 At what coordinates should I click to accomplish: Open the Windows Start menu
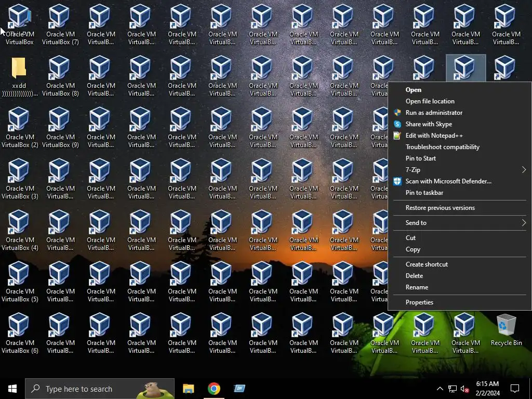12,389
